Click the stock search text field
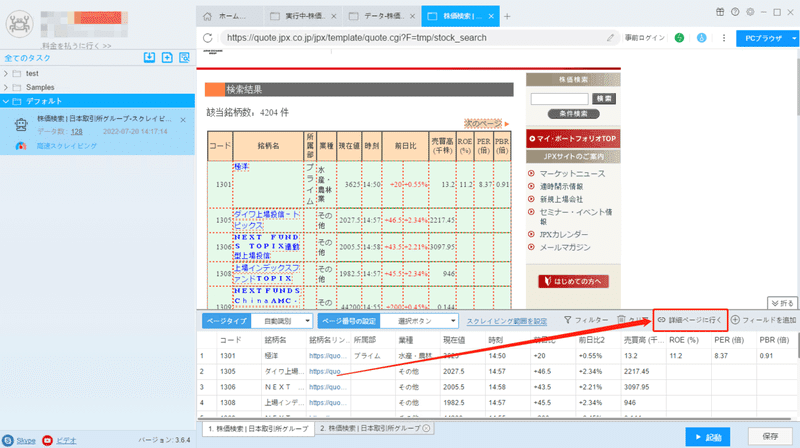 point(559,98)
